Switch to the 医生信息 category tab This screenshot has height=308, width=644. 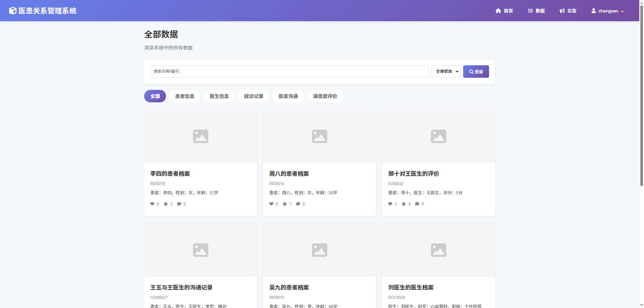coord(219,96)
